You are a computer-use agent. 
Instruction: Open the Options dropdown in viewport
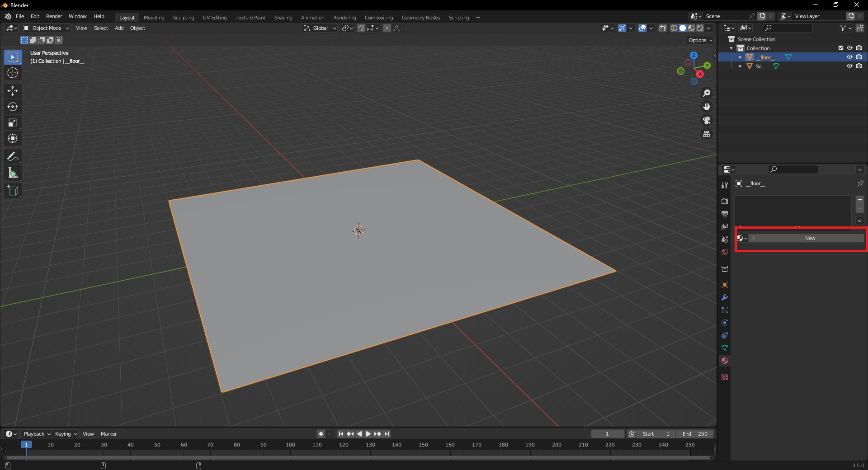tap(700, 40)
